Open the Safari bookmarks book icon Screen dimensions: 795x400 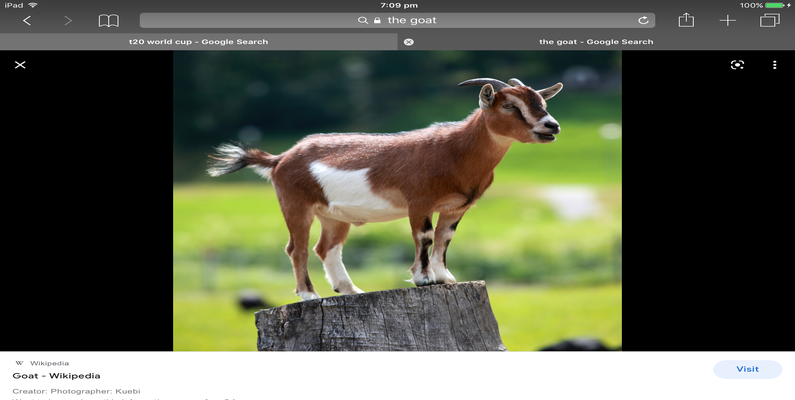click(109, 20)
